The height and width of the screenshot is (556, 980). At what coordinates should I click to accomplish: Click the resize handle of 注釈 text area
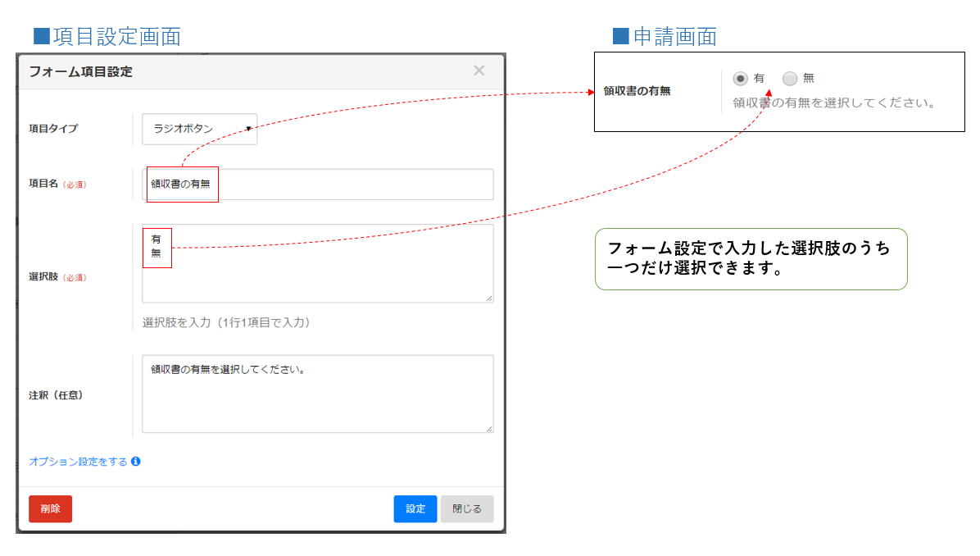click(x=489, y=428)
